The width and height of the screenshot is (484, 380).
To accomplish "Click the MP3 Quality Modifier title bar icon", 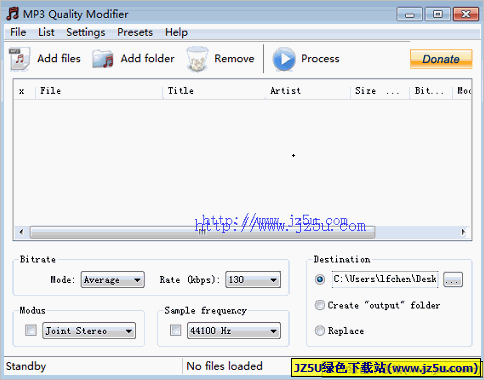I will [12, 14].
